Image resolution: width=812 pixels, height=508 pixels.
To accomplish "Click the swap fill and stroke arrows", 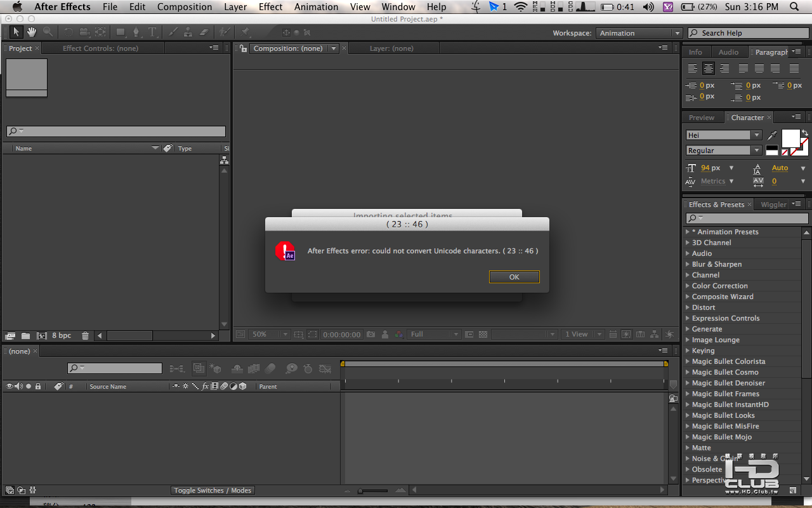I will (x=805, y=133).
